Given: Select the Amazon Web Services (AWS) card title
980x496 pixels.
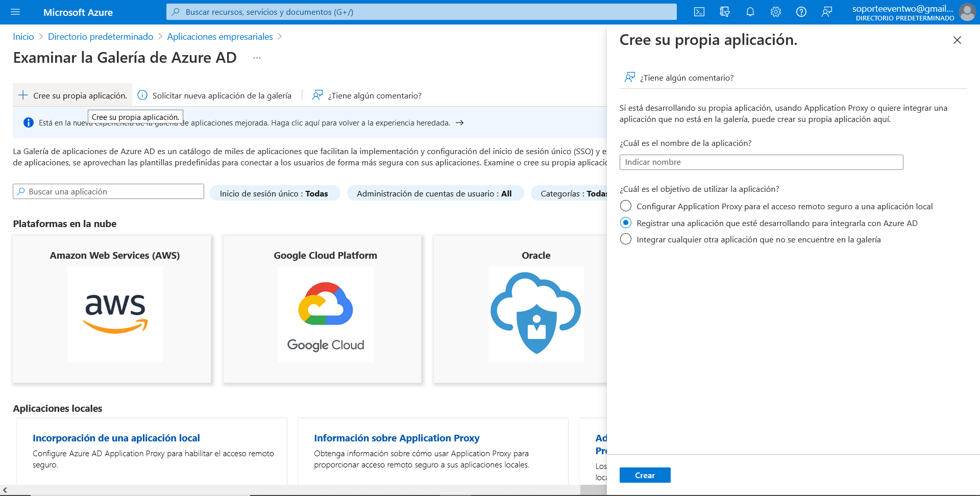Looking at the screenshot, I should (x=115, y=255).
